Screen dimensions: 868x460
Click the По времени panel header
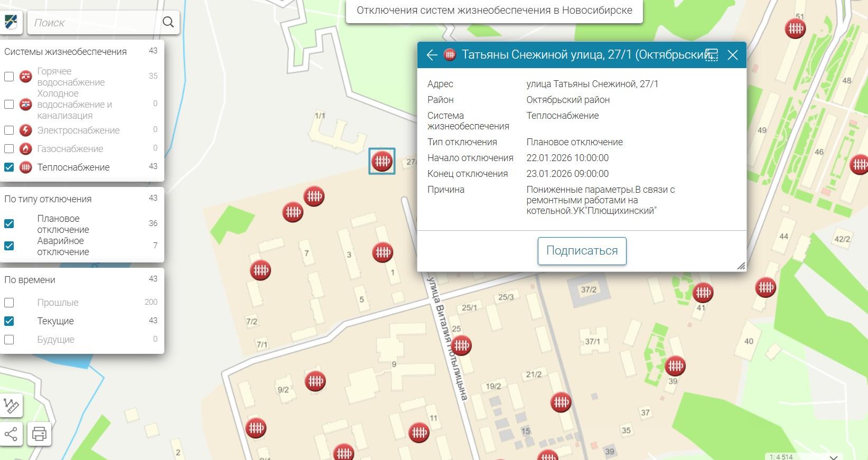30,280
